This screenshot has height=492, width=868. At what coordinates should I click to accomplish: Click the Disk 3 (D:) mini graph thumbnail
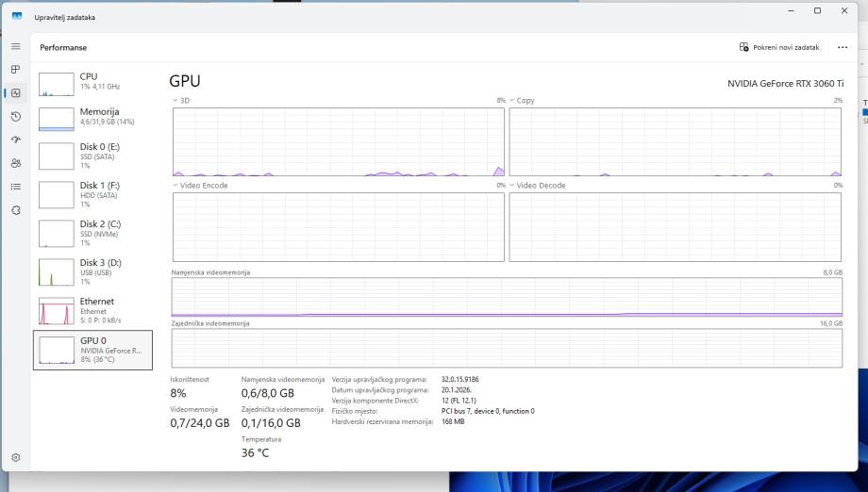click(57, 272)
